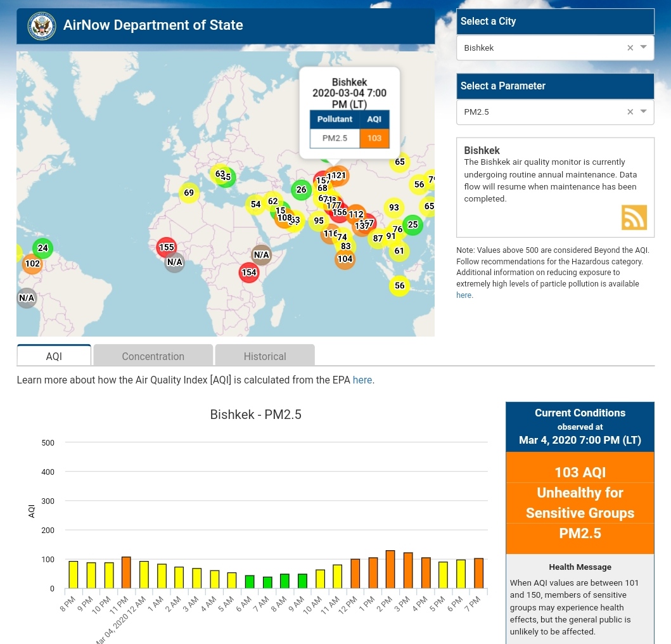Click the orange map marker labeled 104

click(345, 259)
